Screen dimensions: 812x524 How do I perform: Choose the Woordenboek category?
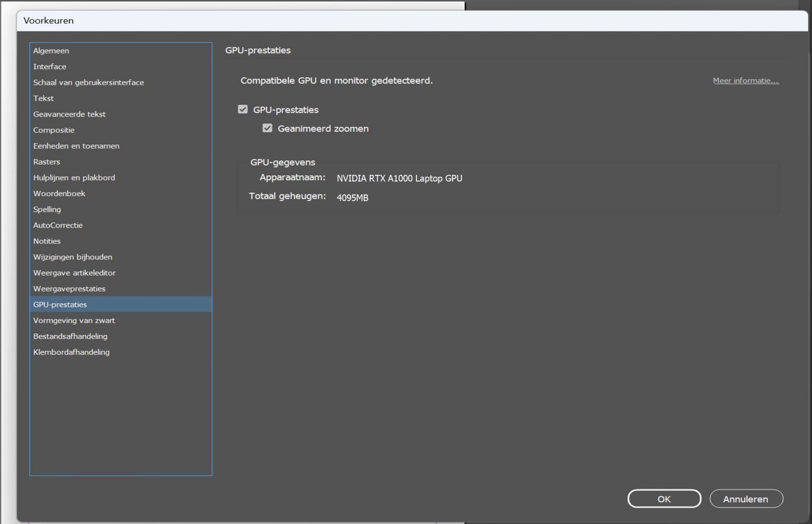tap(59, 193)
